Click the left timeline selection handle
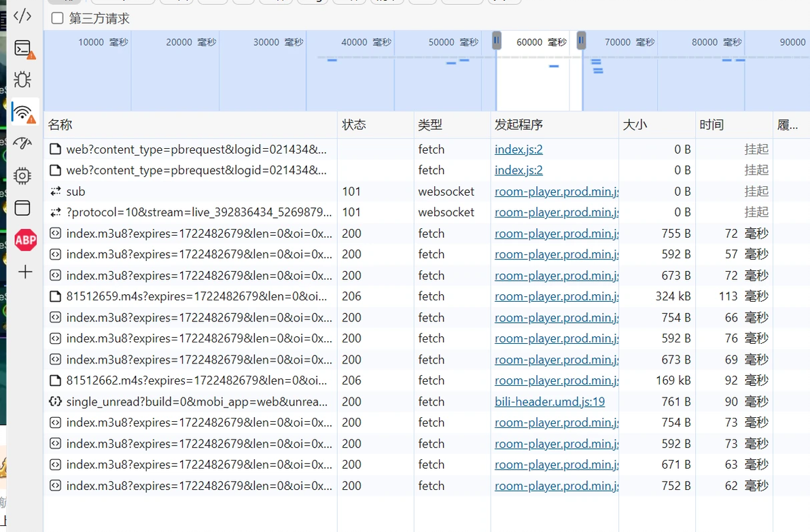The image size is (810, 532). 497,40
